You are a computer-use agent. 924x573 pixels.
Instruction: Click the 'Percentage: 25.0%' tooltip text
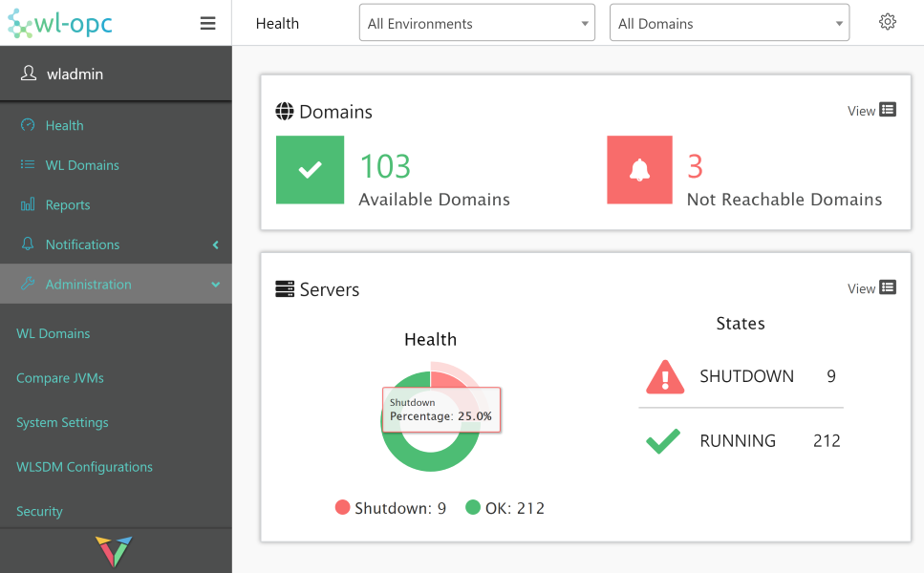pos(441,416)
